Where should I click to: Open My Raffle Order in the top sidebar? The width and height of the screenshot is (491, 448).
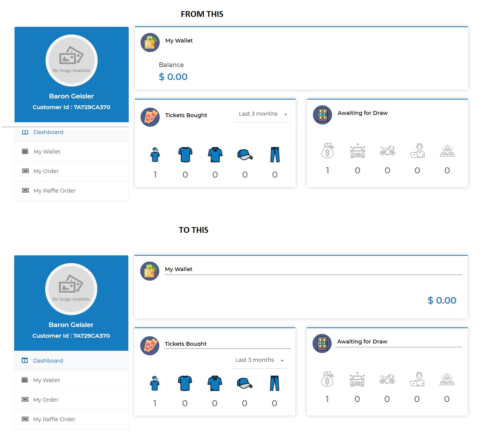point(72,191)
